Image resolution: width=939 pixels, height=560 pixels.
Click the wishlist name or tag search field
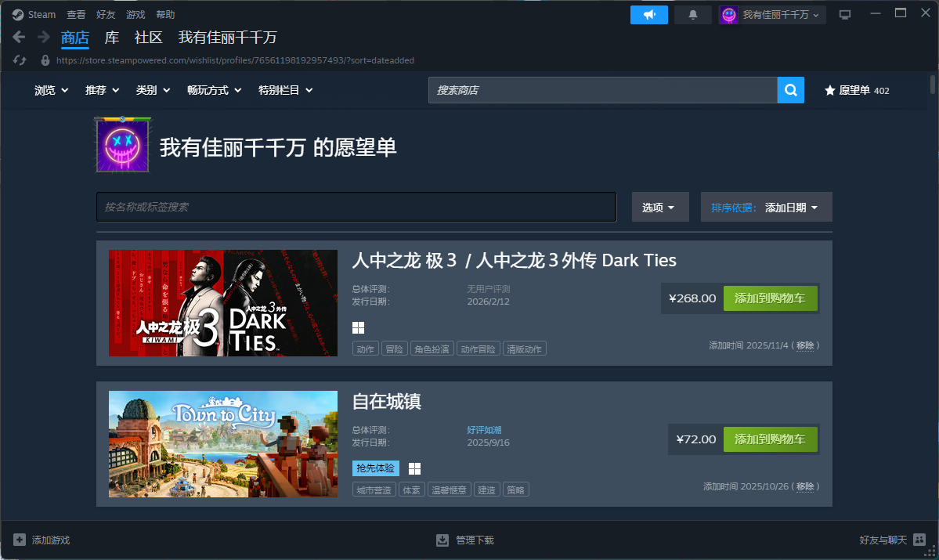pos(356,207)
